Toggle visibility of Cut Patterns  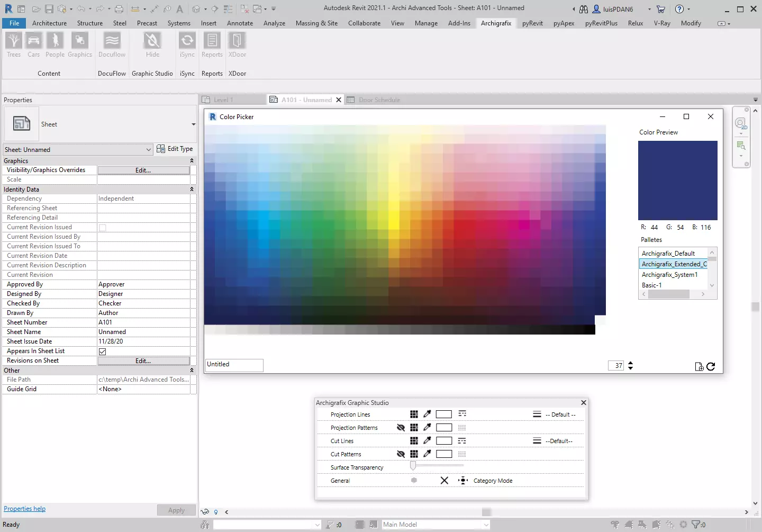pyautogui.click(x=401, y=454)
